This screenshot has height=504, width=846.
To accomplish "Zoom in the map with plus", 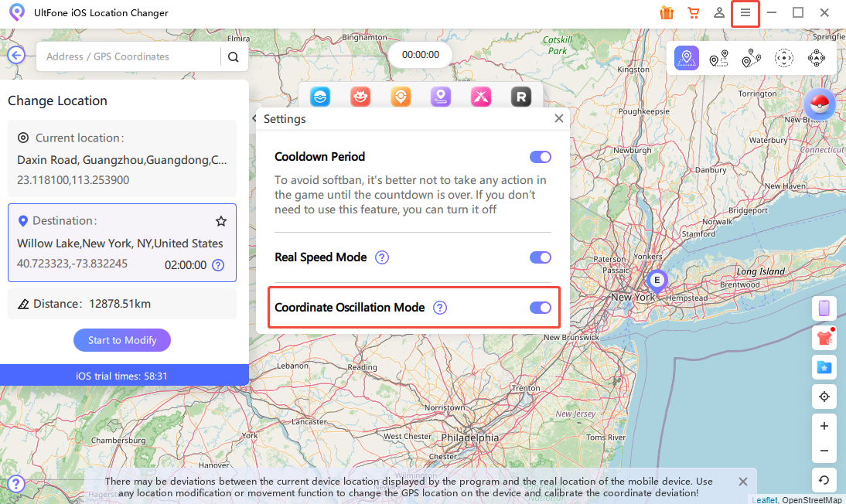I will (824, 426).
